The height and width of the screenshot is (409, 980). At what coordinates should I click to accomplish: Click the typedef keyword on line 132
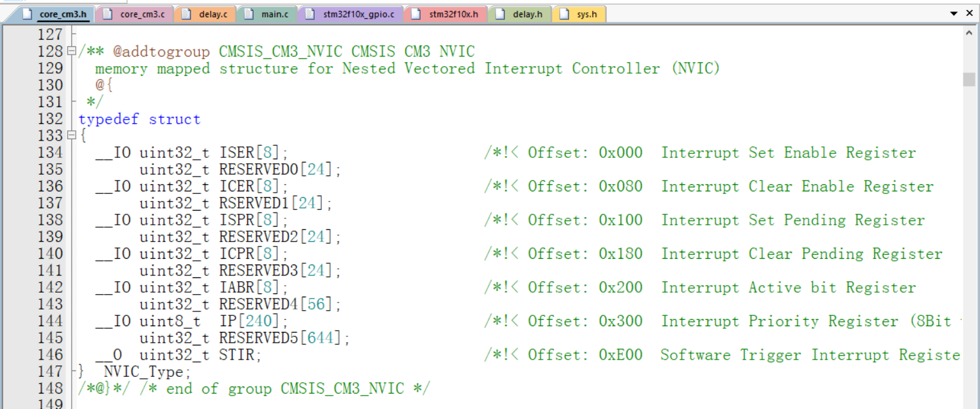tap(109, 119)
